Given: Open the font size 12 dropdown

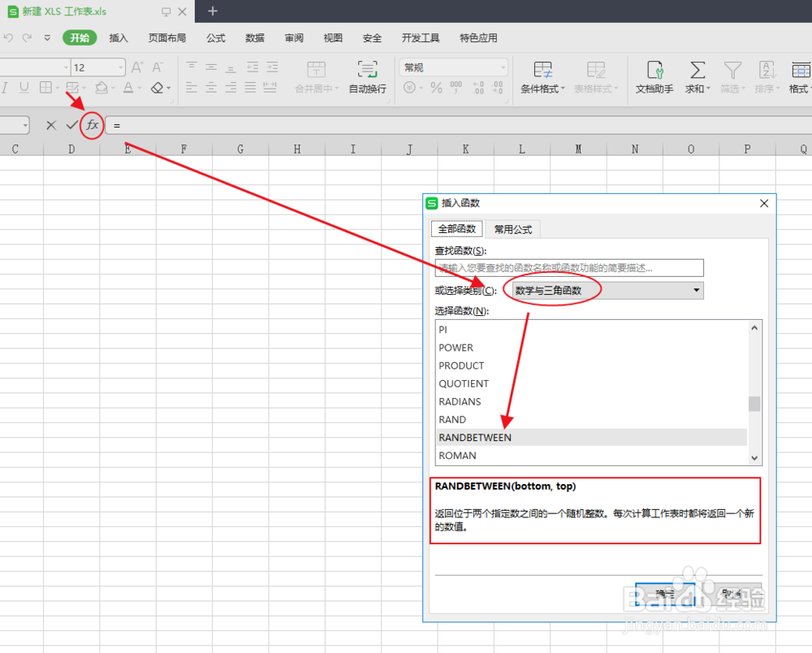Looking at the screenshot, I should pos(120,67).
